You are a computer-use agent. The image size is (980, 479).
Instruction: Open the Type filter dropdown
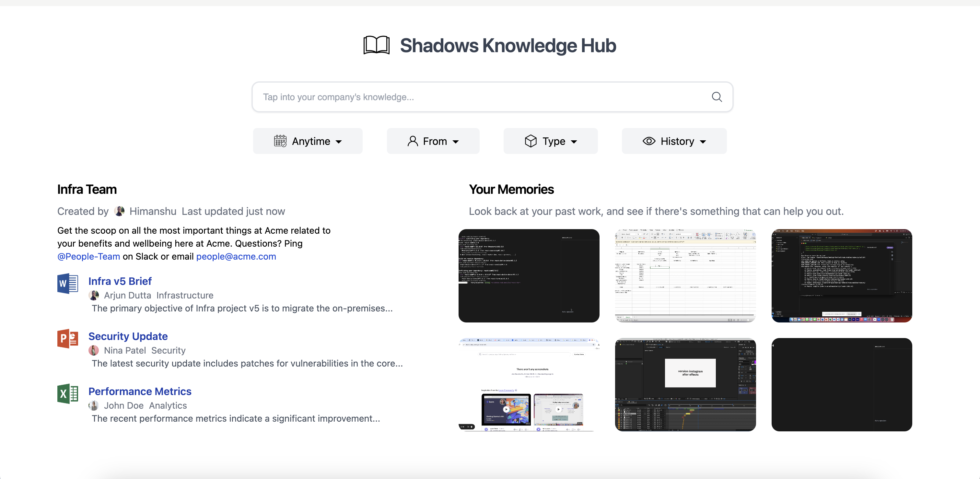tap(551, 141)
